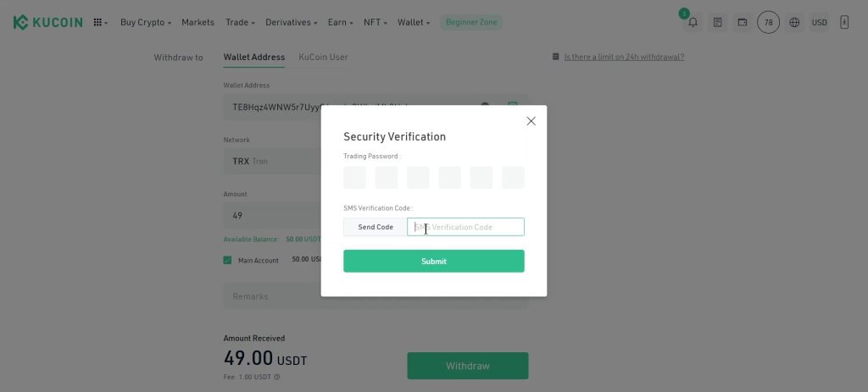Open the user avatar labeled 78
Screen dimensions: 868x392
pos(768,23)
